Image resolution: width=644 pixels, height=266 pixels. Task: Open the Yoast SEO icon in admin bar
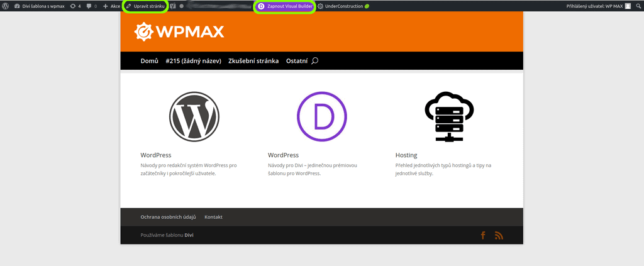174,6
